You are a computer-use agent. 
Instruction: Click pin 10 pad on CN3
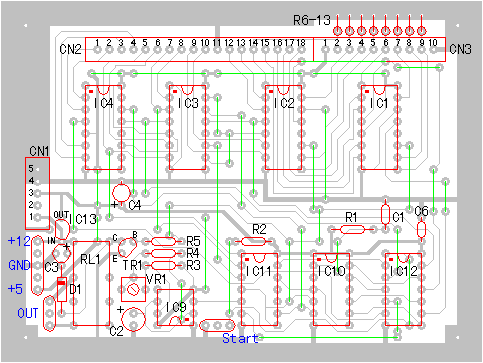pyautogui.click(x=433, y=50)
